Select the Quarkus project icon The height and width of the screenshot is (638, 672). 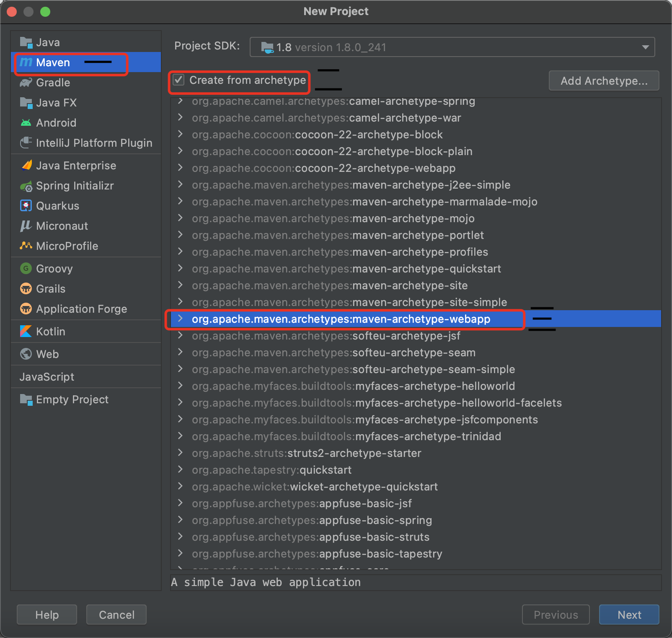click(26, 206)
